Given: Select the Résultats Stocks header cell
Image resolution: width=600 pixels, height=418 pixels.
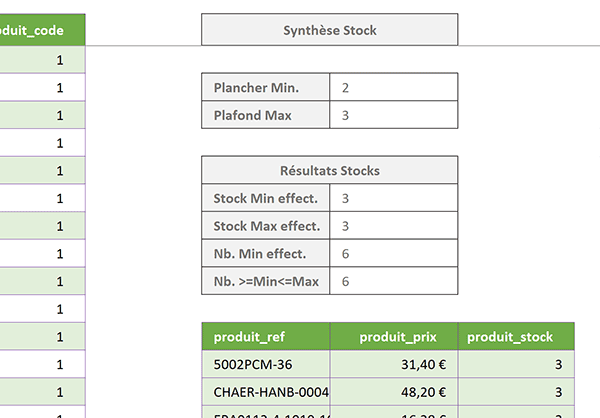Looking at the screenshot, I should tap(329, 170).
